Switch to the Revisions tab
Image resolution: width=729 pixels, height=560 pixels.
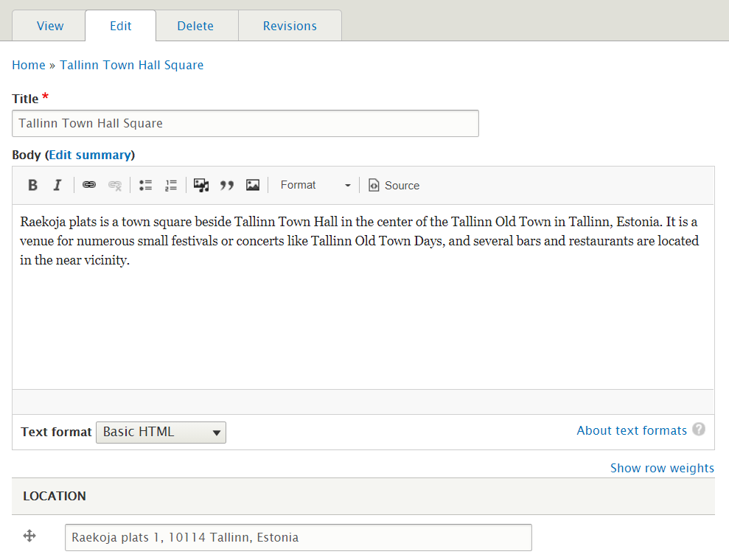[290, 25]
